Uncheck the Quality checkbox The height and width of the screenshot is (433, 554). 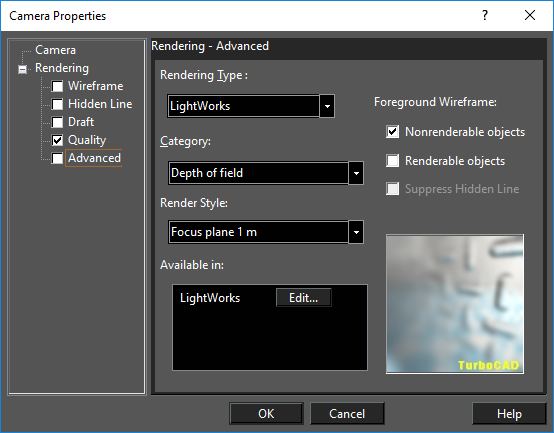coord(57,140)
